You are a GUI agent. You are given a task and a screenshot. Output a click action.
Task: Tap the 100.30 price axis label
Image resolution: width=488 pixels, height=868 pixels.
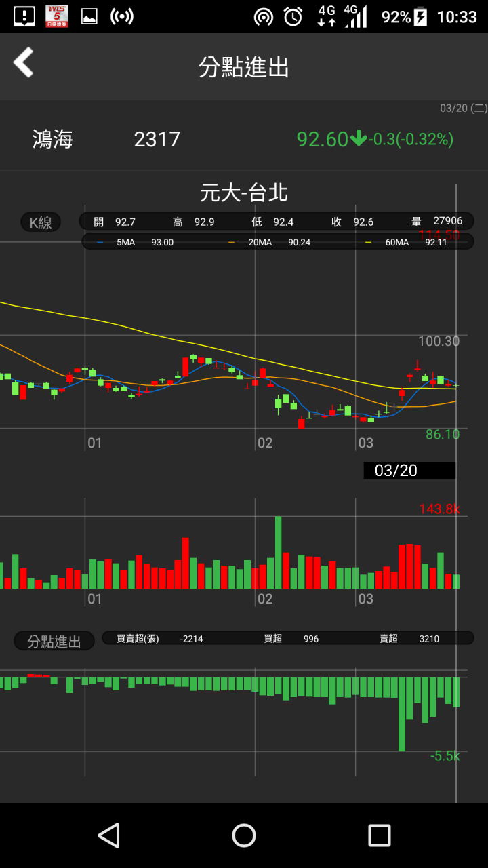pyautogui.click(x=439, y=341)
